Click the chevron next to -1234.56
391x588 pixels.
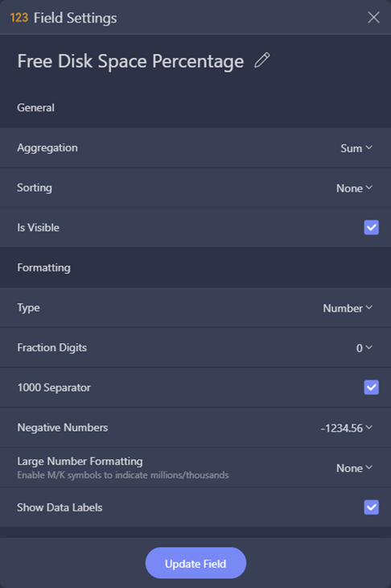click(x=369, y=428)
